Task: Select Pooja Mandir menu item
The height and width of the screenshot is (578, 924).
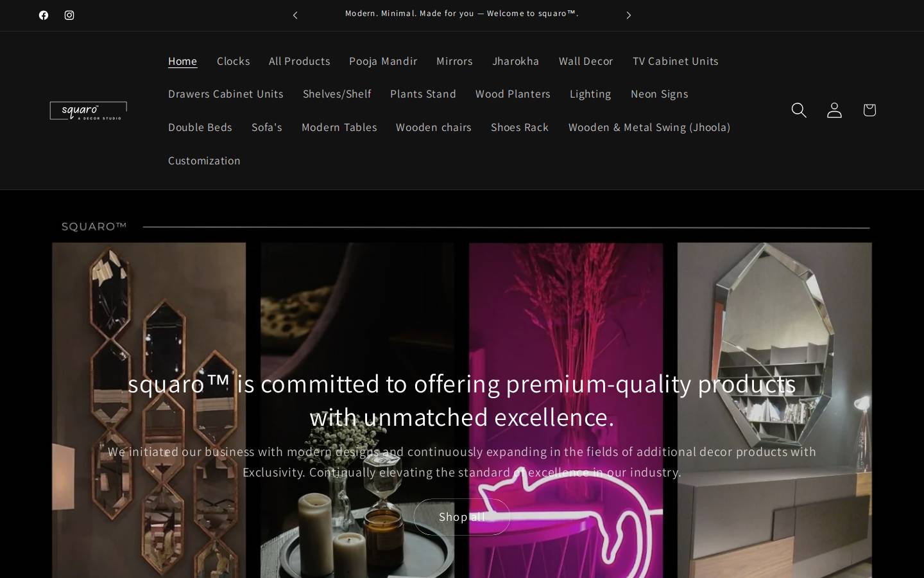Action: (x=383, y=61)
